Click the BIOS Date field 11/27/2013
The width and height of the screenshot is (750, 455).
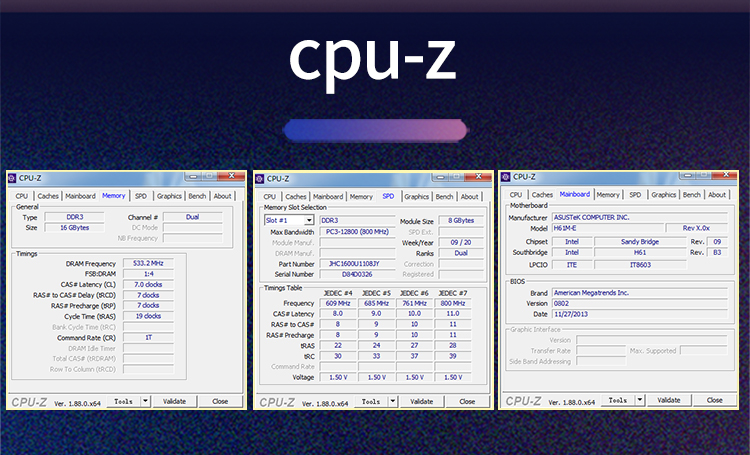pyautogui.click(x=640, y=314)
